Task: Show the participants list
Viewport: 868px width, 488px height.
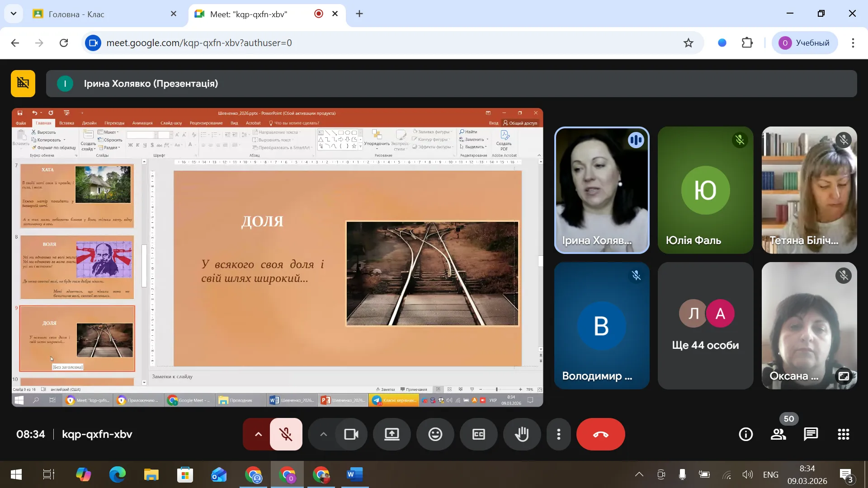Action: pos(778,435)
